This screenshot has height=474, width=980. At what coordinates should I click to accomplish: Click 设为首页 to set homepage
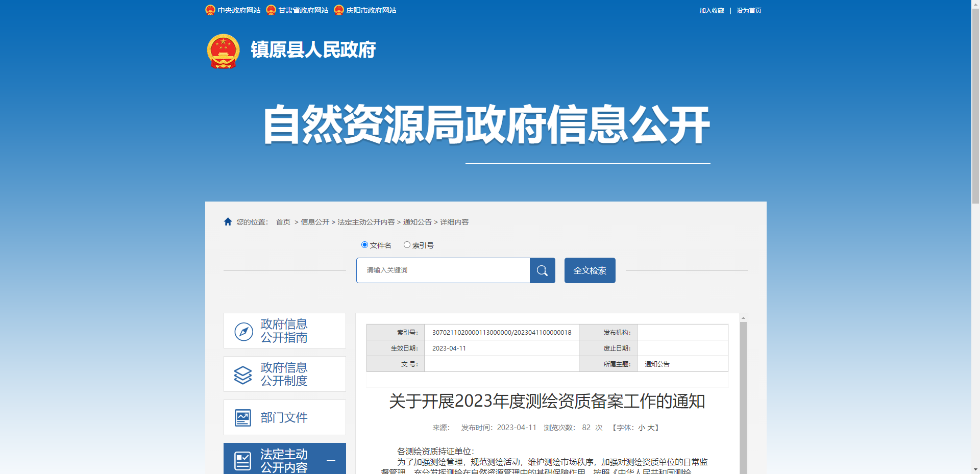pos(748,10)
